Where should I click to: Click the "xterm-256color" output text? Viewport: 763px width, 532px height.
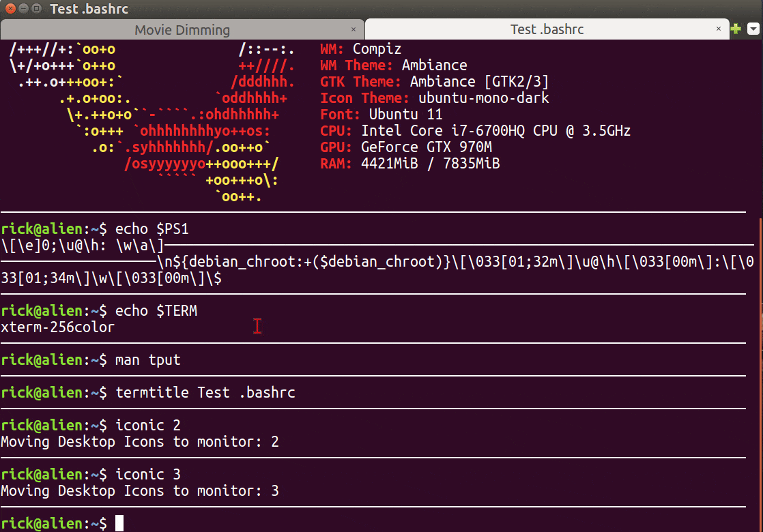click(57, 327)
